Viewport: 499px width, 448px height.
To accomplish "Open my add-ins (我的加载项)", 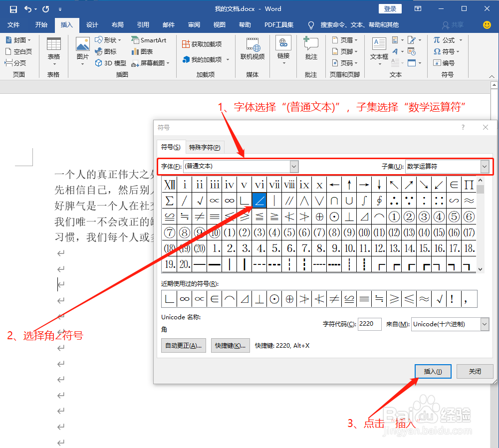I will (206, 59).
